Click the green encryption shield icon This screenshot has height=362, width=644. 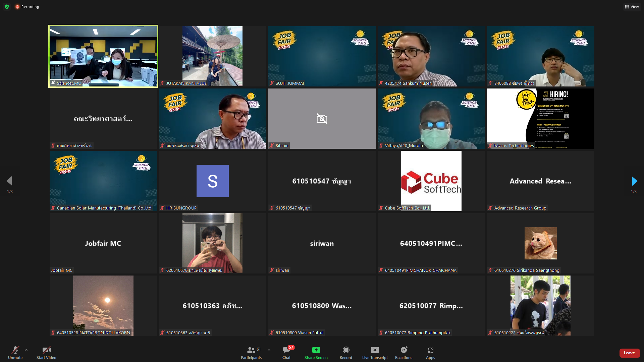[7, 7]
